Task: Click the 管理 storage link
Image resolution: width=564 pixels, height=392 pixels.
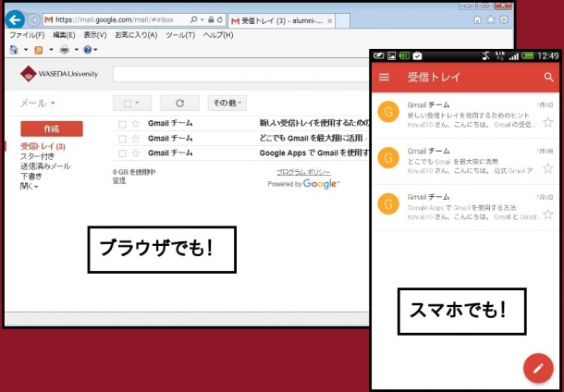Action: coord(119,180)
